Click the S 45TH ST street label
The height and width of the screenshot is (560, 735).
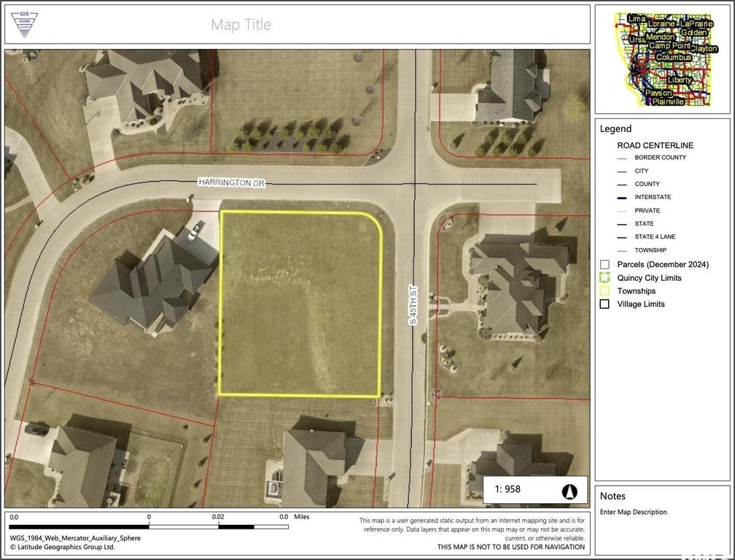coord(413,306)
